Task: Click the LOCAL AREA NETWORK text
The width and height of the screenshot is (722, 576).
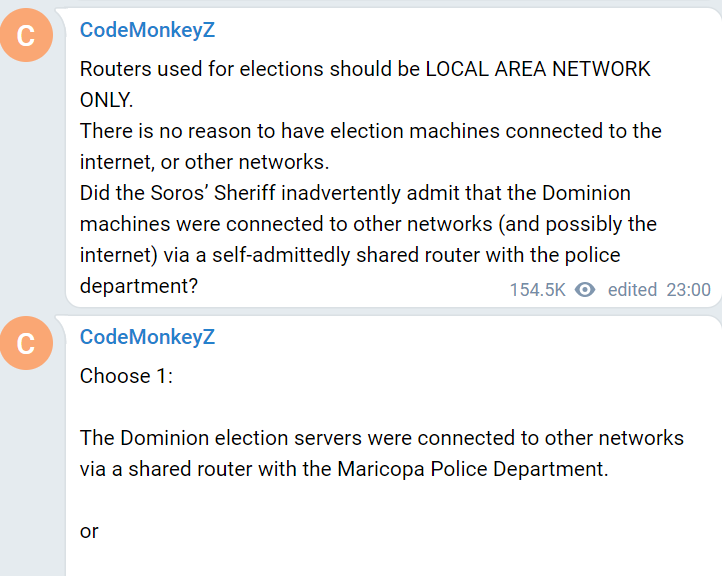Action: point(538,69)
